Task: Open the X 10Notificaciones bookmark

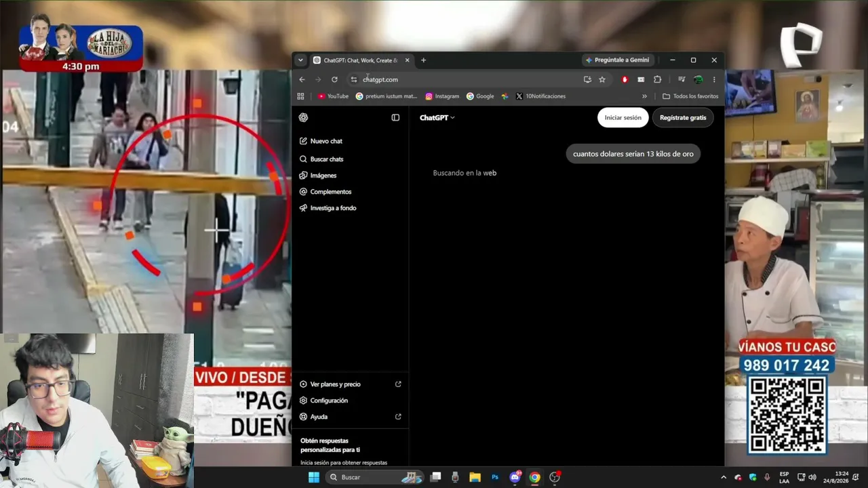Action: tap(540, 96)
